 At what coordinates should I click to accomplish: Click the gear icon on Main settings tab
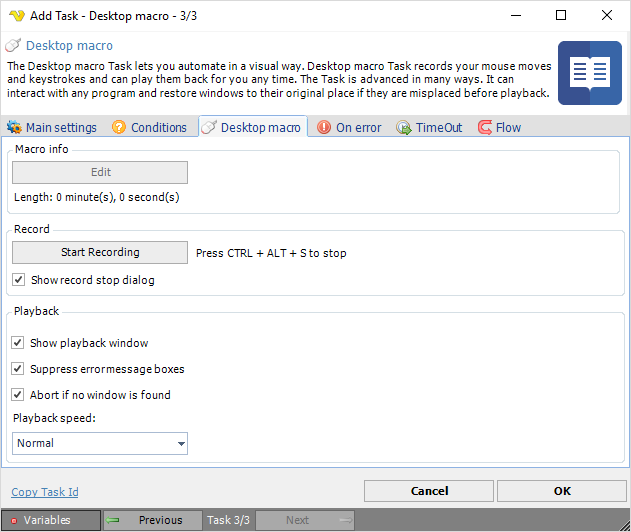click(14, 128)
